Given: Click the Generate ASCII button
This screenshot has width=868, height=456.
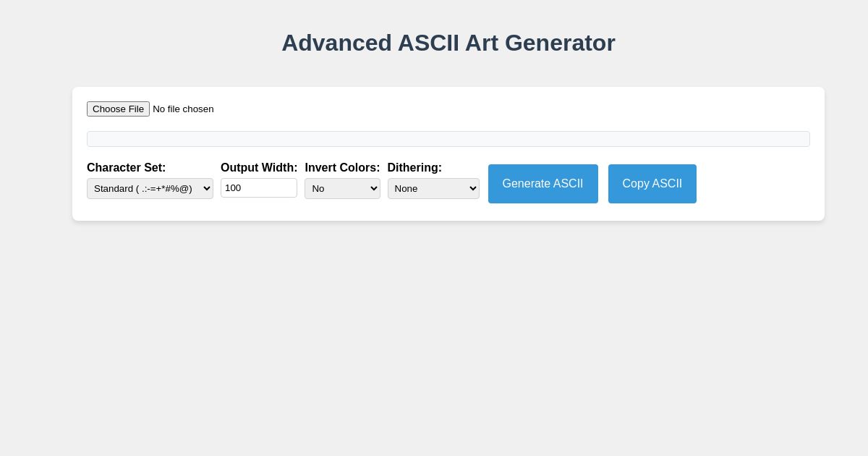Looking at the screenshot, I should tap(542, 184).
